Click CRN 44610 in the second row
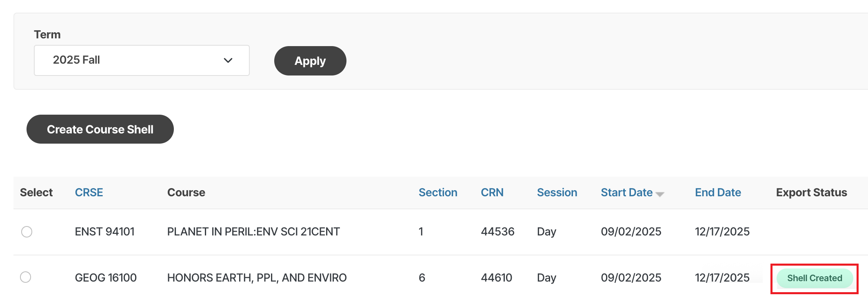Viewport: 868px width, 304px height. [496, 278]
